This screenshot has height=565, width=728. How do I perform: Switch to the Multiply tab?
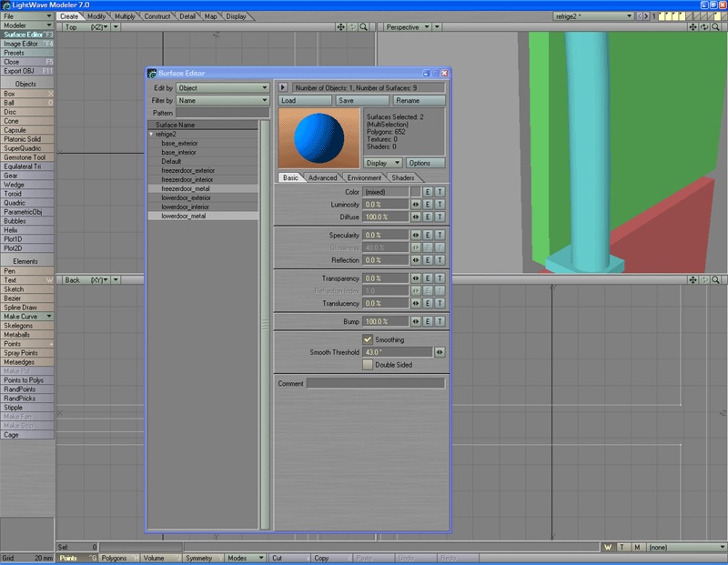(125, 16)
